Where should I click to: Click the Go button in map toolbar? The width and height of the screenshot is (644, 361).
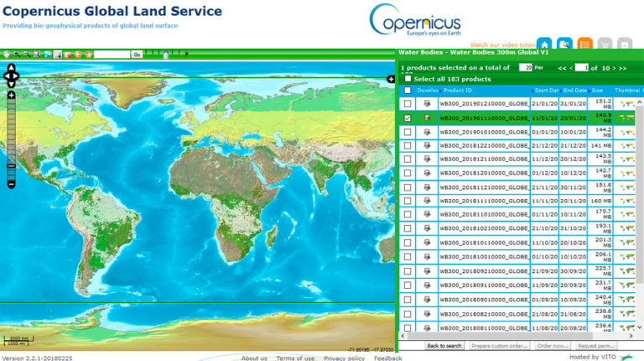click(138, 55)
